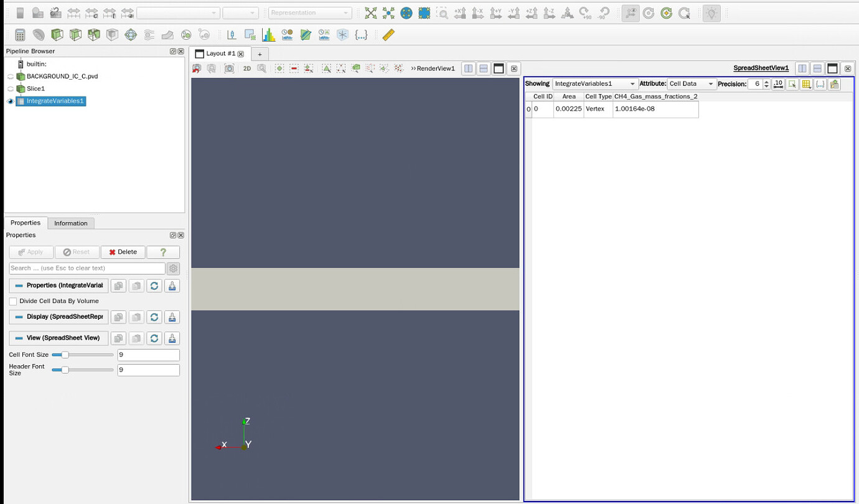Click the Threshold filter icon
Screen dimensions: 859x504
click(94, 35)
